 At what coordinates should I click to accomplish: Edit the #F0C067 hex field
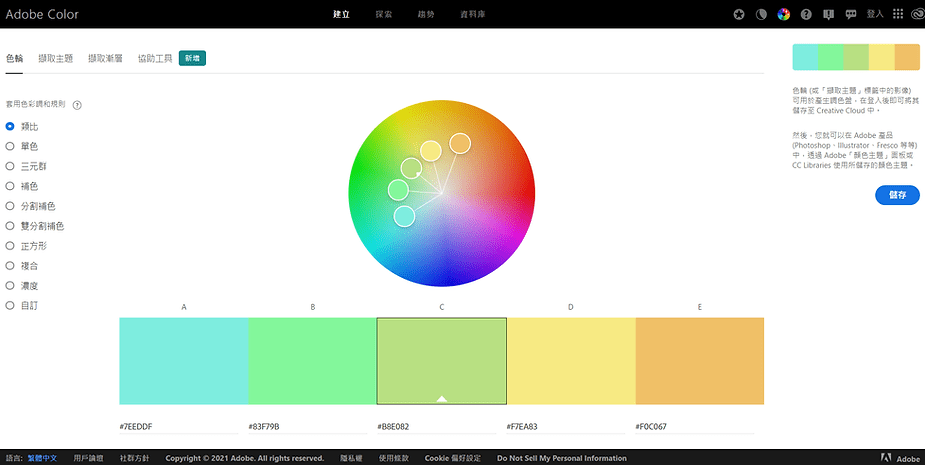point(694,427)
